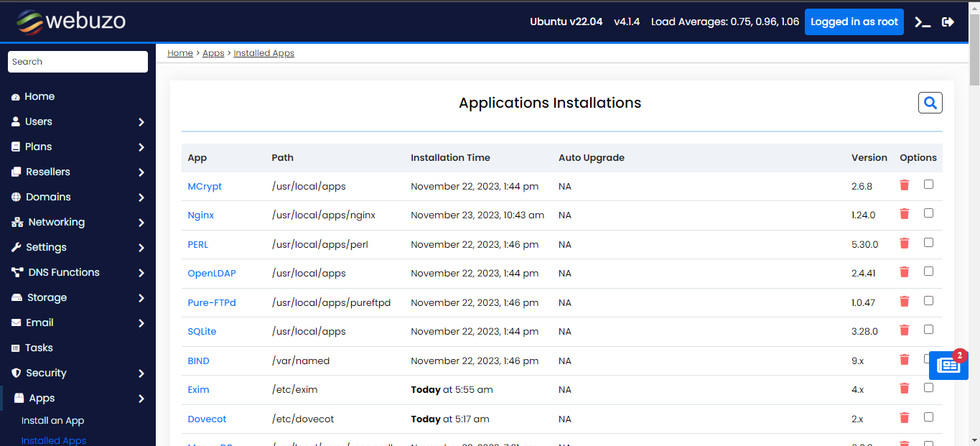
Task: Click the trash icon for Nginx
Action: [x=904, y=214]
